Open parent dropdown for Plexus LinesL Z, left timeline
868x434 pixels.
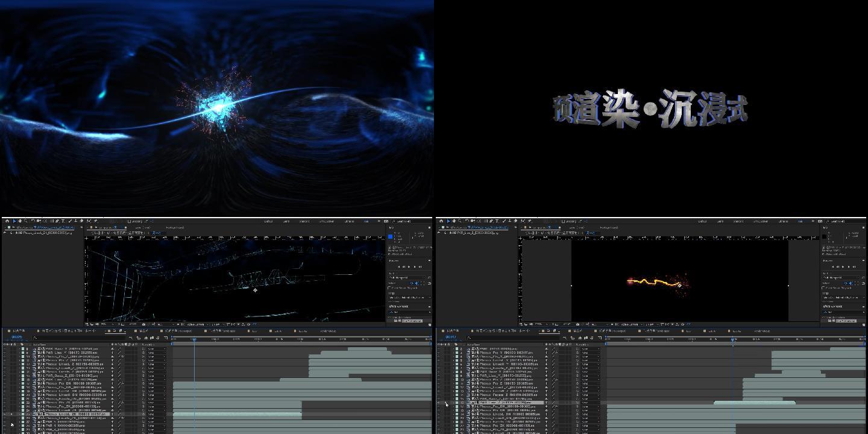click(x=156, y=364)
